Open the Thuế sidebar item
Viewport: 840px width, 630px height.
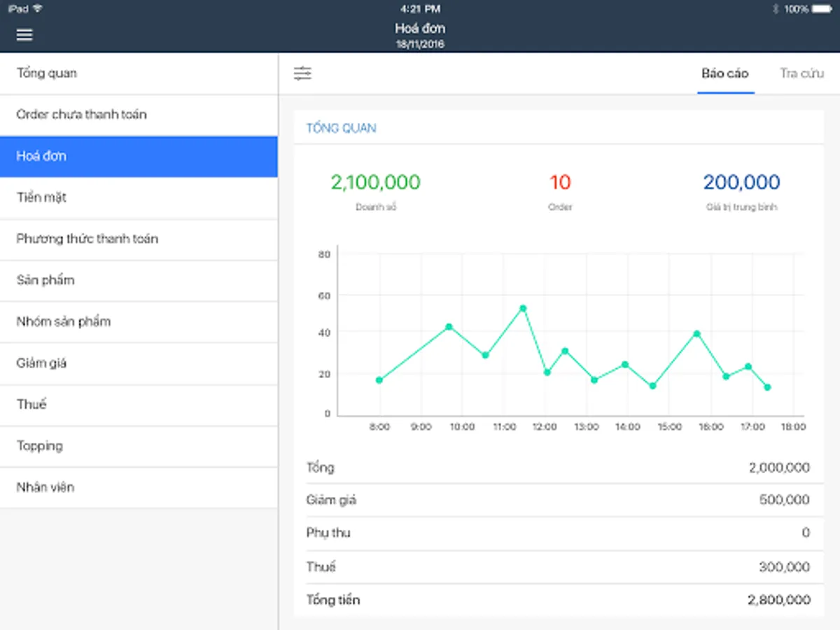(x=139, y=405)
